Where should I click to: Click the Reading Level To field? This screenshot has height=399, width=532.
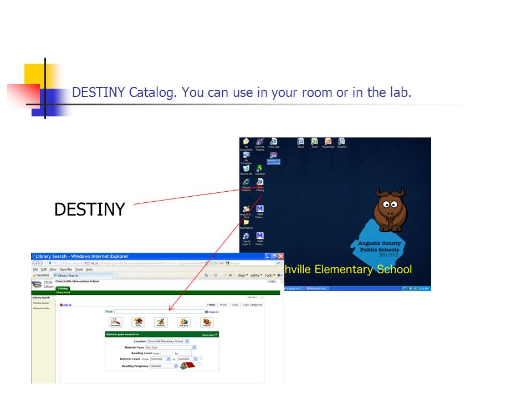point(185,353)
